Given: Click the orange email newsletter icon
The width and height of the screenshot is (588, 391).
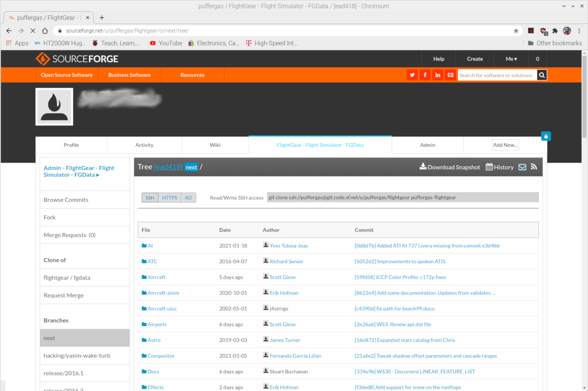Looking at the screenshot, I should [x=450, y=75].
